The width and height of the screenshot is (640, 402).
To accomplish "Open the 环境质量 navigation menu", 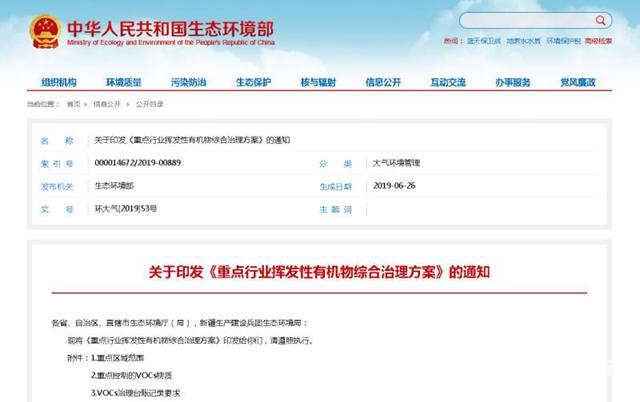I will click(124, 82).
